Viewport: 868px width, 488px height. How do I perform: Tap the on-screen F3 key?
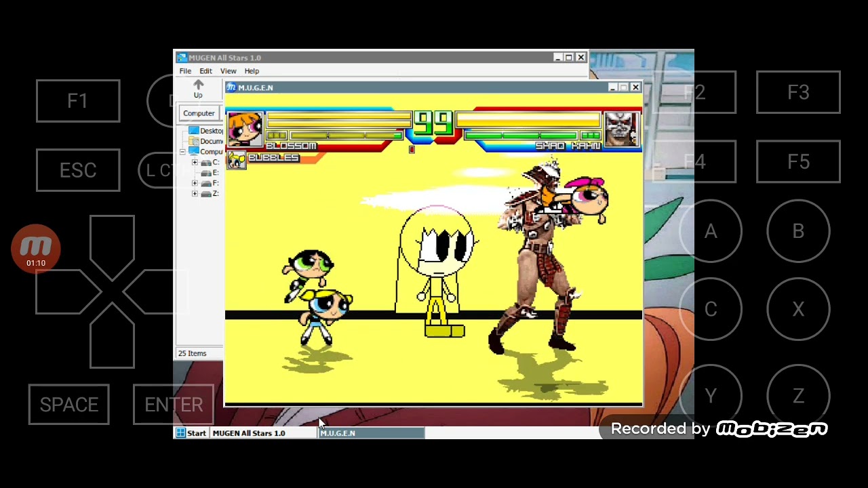(798, 92)
